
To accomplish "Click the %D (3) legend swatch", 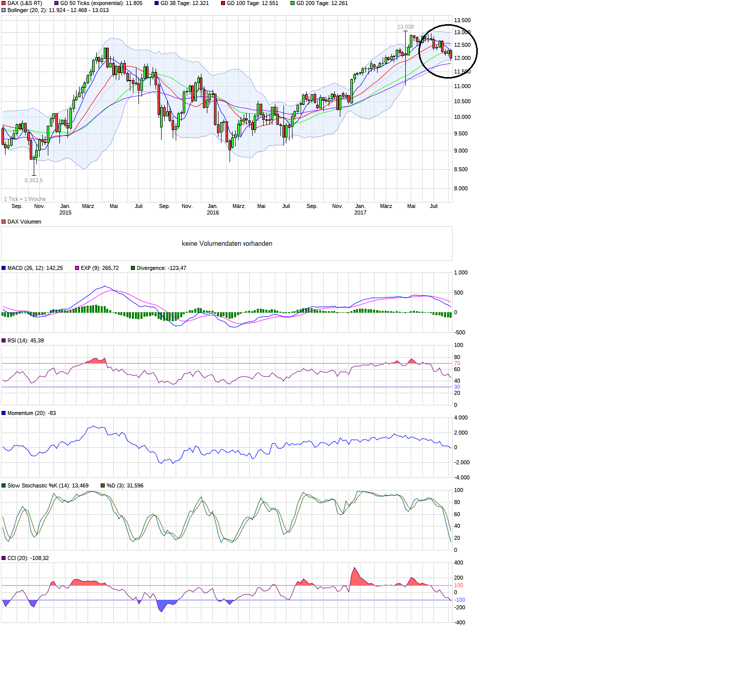I will (103, 485).
